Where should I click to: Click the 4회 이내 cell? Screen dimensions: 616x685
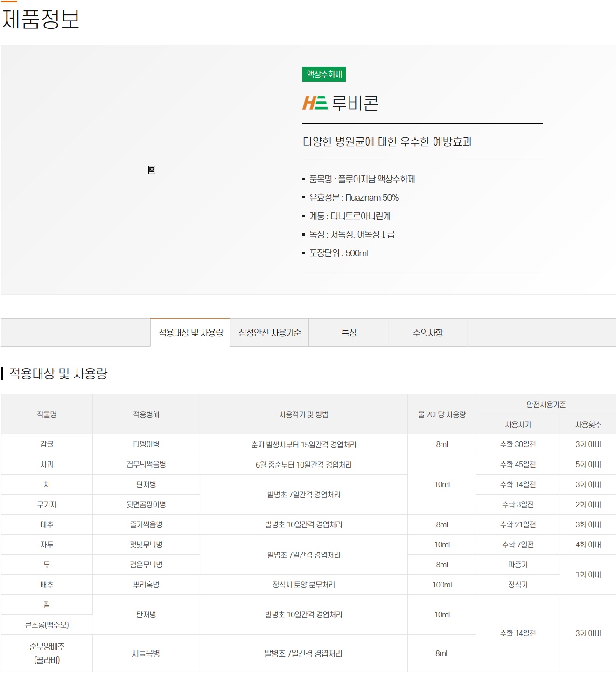pyautogui.click(x=588, y=545)
